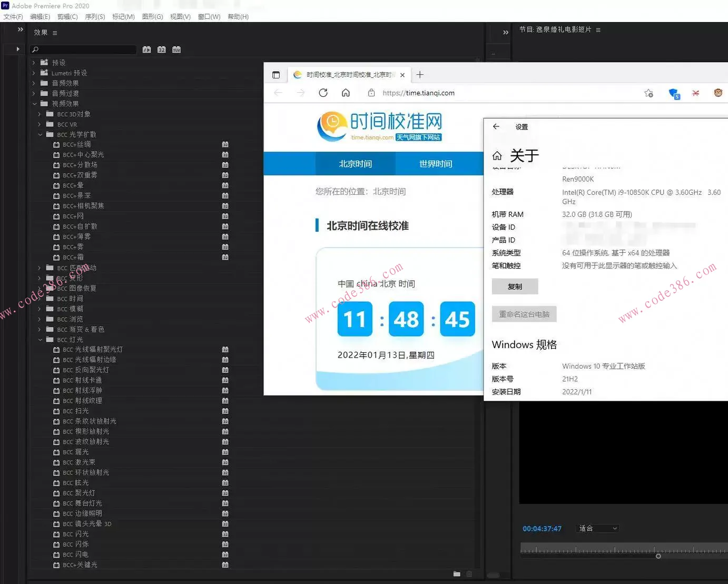Expand the BCC VR folder
This screenshot has width=728, height=584.
pos(40,124)
